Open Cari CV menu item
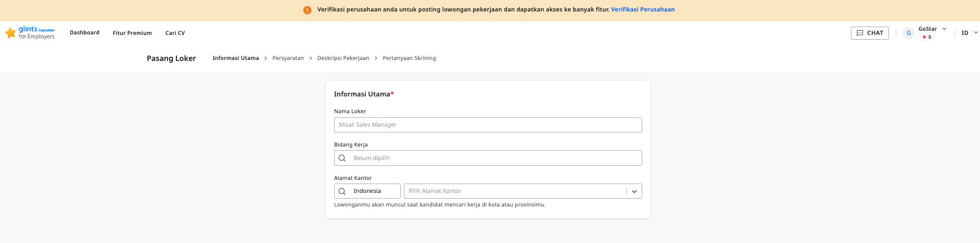Screen dimensions: 980x243 click(x=175, y=33)
